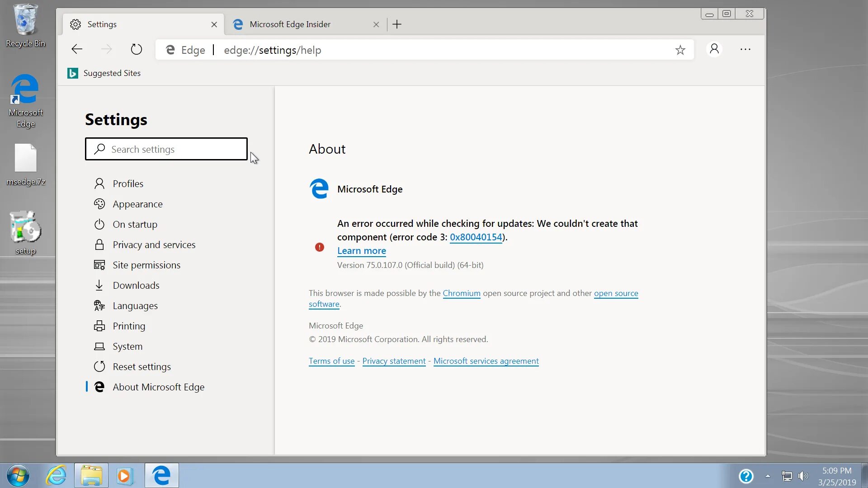
Task: Open error code 0x80040154 link
Action: (x=476, y=237)
